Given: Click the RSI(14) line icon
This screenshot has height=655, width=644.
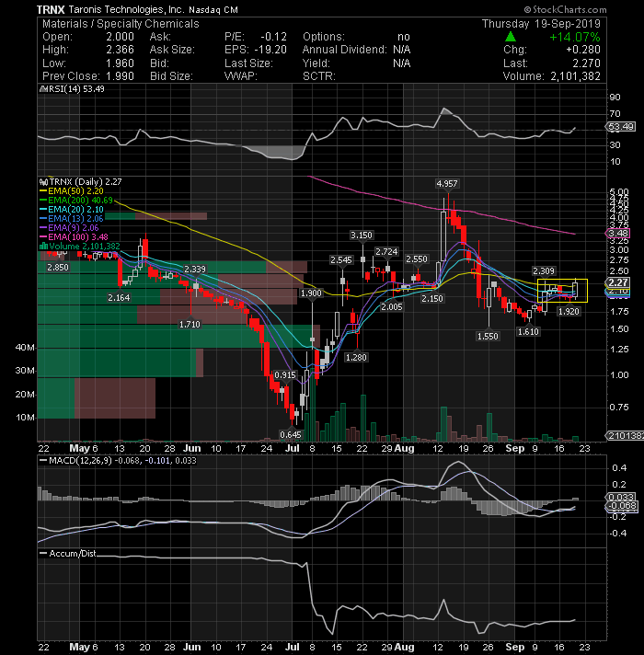Looking at the screenshot, I should pyautogui.click(x=42, y=89).
